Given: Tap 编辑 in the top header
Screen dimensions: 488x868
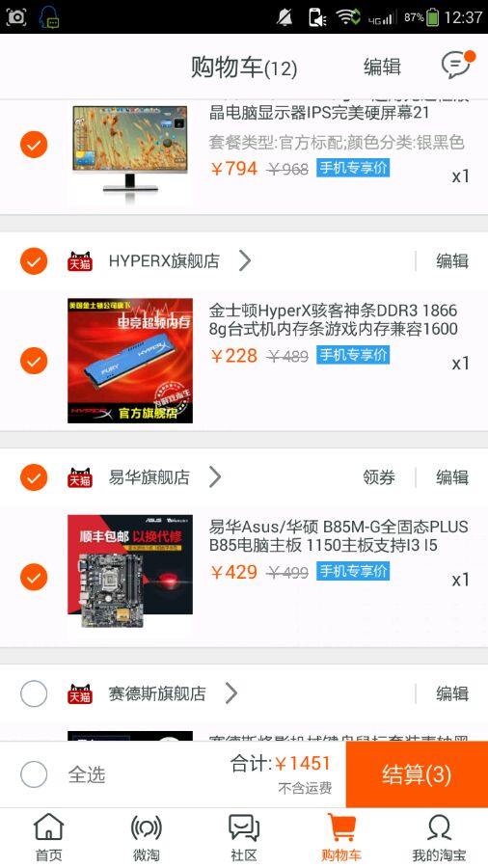Looking at the screenshot, I should point(382,67).
